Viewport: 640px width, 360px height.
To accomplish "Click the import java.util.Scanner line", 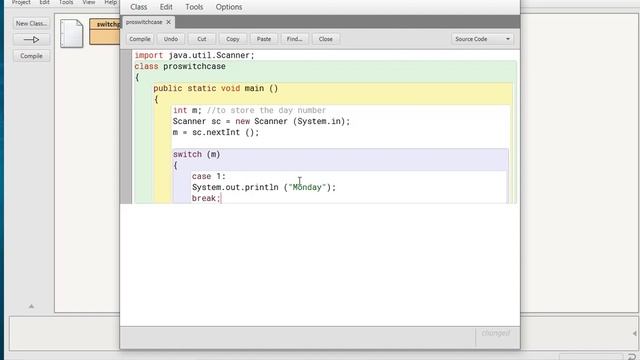I will click(x=194, y=56).
